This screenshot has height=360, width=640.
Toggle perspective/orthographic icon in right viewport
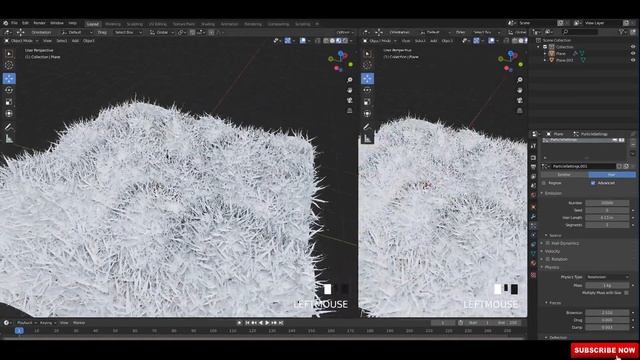tap(520, 111)
